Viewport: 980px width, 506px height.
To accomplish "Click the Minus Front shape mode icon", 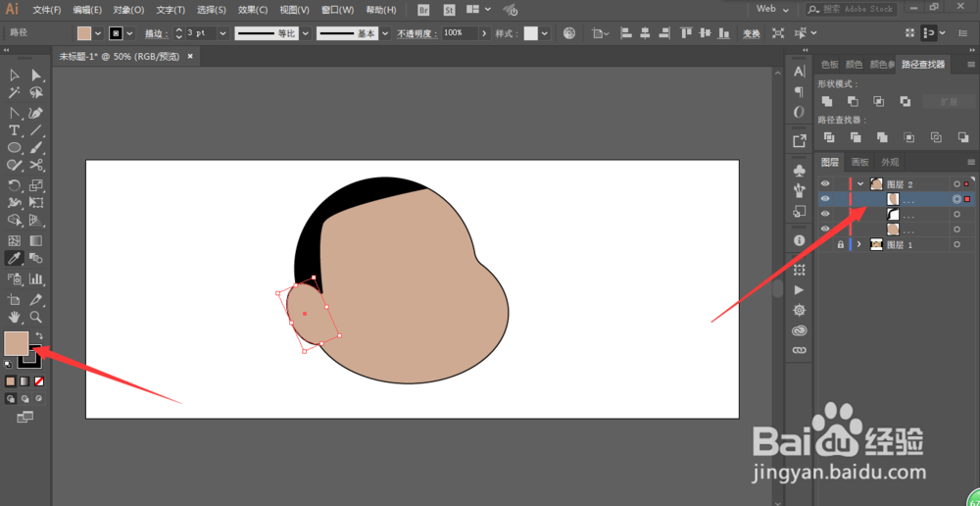I will (x=854, y=101).
